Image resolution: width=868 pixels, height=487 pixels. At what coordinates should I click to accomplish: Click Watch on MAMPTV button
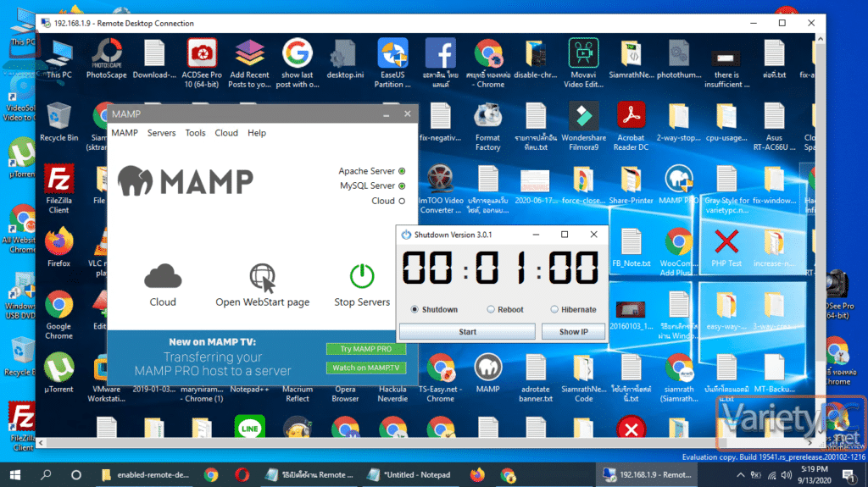366,368
